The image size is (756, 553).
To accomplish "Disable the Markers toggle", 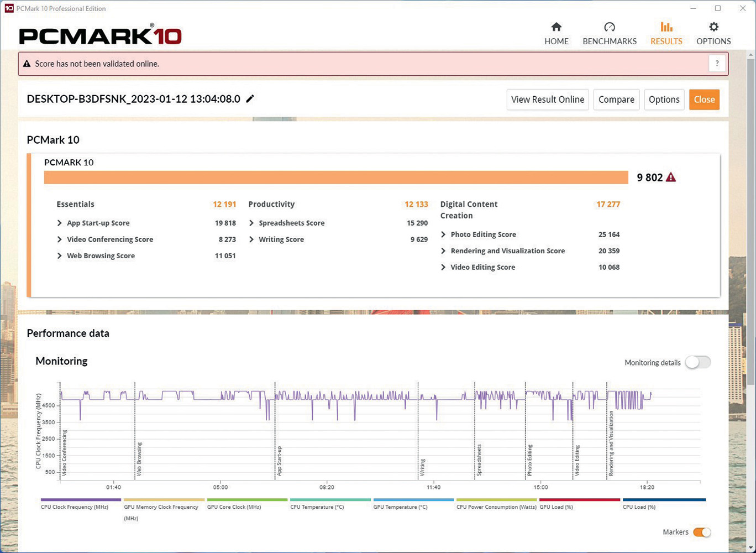I will tap(702, 532).
